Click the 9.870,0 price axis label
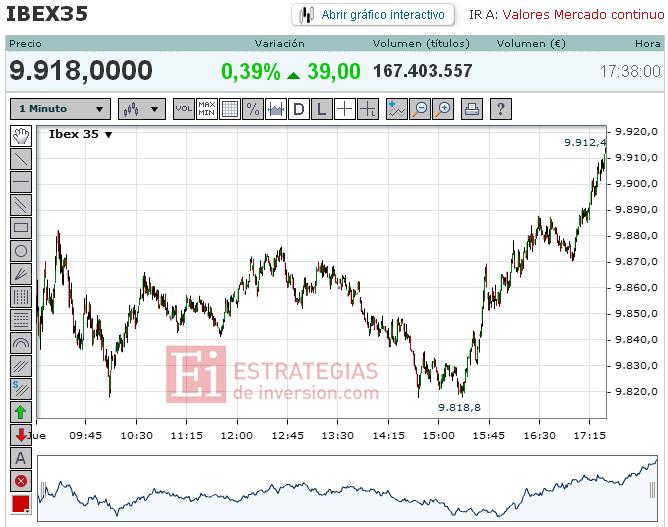 coord(636,262)
